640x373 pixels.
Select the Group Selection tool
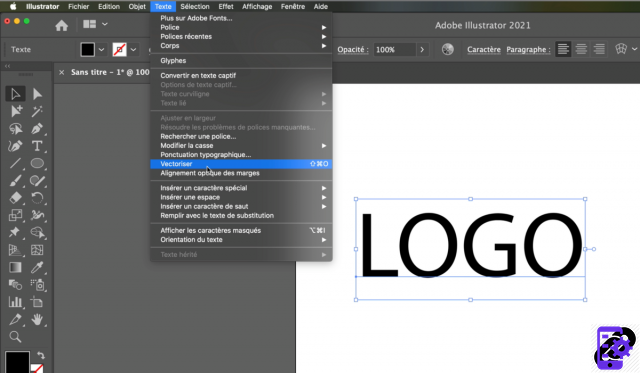(x=16, y=111)
